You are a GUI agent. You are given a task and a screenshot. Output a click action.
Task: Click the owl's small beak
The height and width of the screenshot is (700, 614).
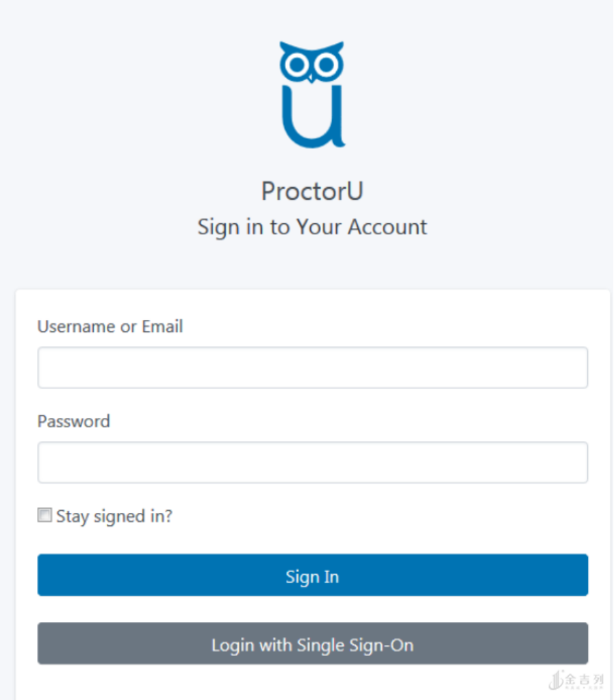[311, 78]
